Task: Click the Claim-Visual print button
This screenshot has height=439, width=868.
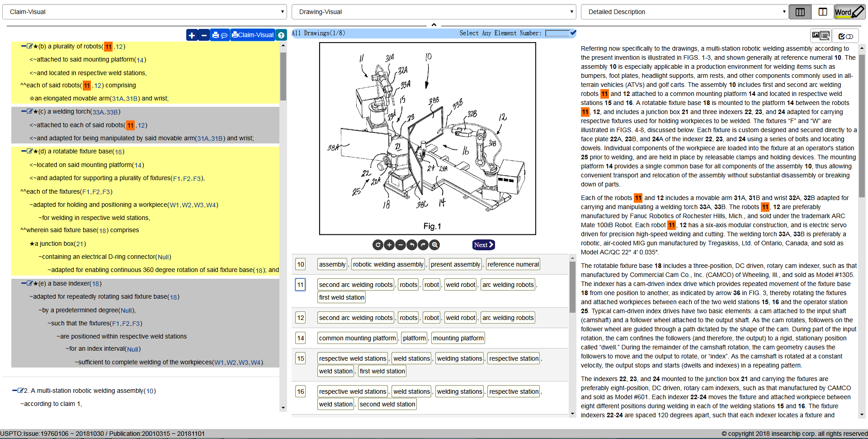Action: click(253, 35)
